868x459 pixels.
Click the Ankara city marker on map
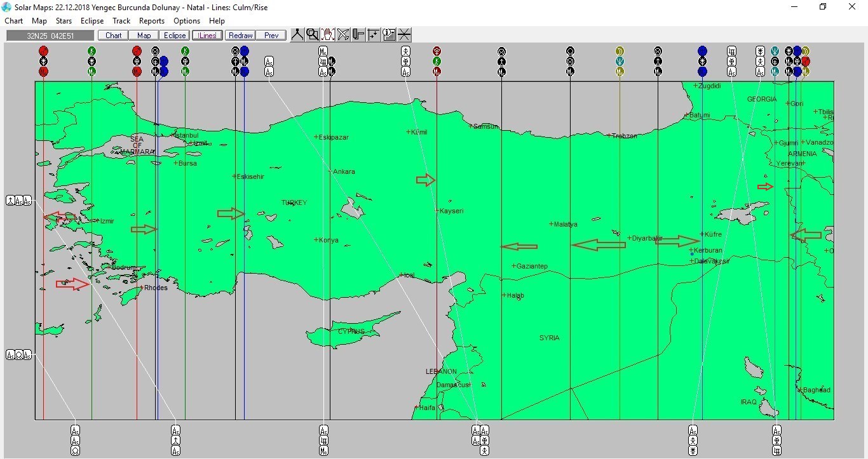pos(330,171)
